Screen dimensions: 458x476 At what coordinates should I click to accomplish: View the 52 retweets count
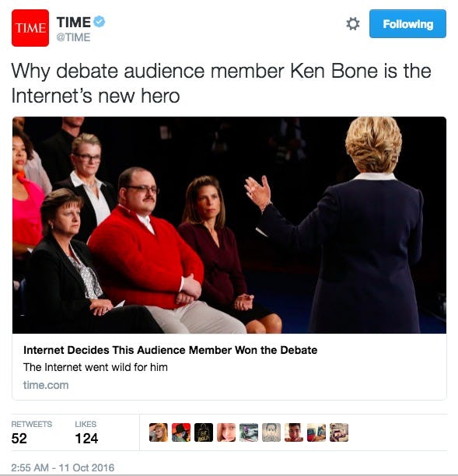(19, 439)
